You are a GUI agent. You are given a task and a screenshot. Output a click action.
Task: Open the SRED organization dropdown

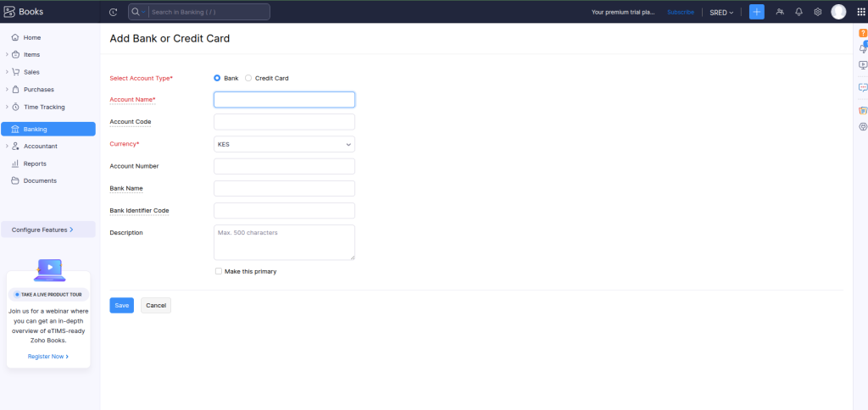click(x=721, y=12)
